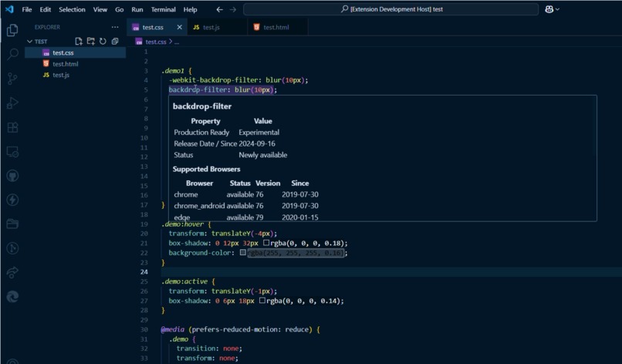Open the Run menu
622x364 pixels.
[x=137, y=9]
